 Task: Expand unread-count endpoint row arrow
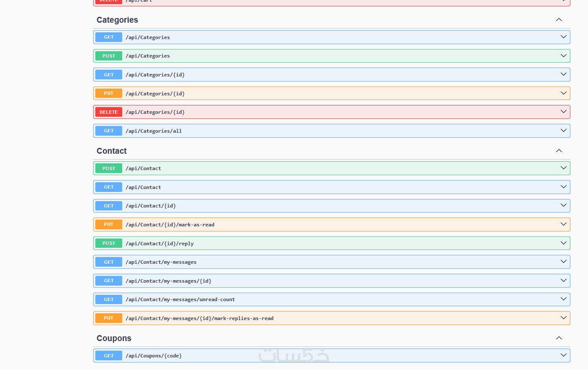coord(564,299)
